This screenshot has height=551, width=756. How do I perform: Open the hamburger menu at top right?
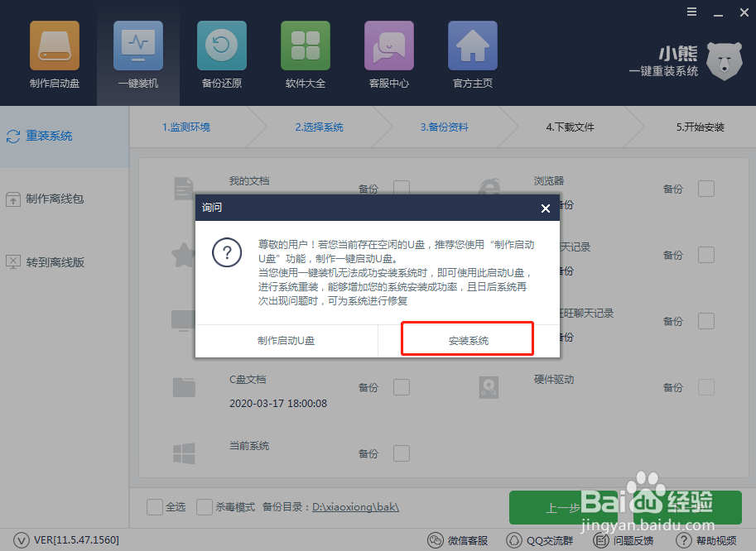click(691, 12)
